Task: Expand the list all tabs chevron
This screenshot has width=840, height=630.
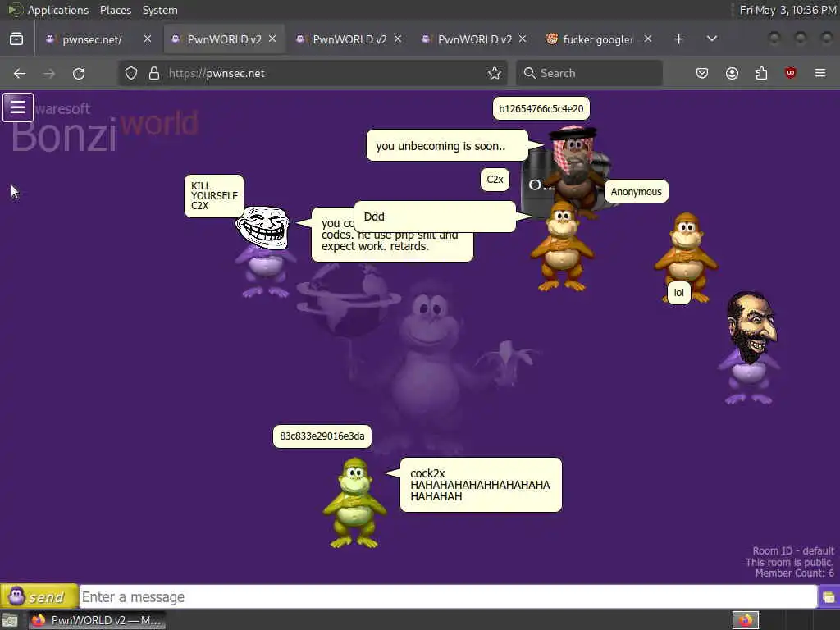Action: (x=711, y=39)
